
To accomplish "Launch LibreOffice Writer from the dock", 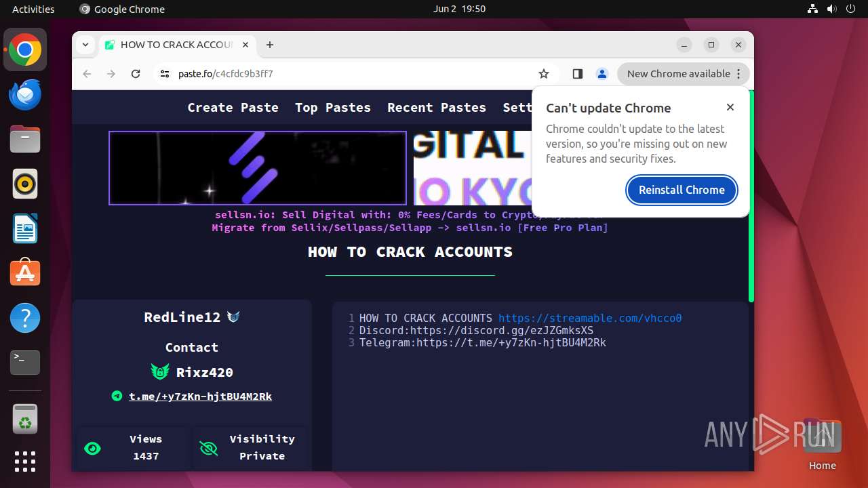I will pyautogui.click(x=25, y=228).
